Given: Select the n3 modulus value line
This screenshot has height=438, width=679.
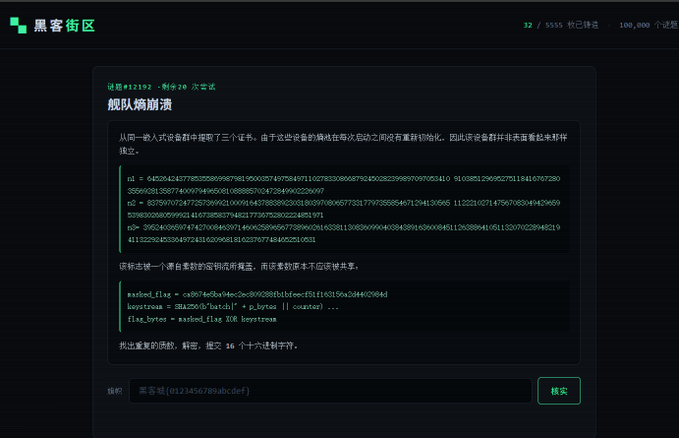Looking at the screenshot, I should (x=343, y=233).
